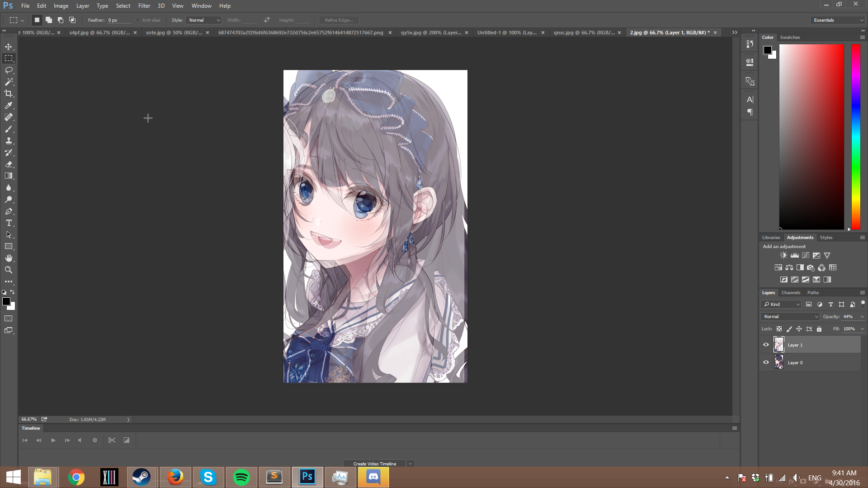The width and height of the screenshot is (868, 488).
Task: Select the Pen tool
Action: tap(9, 211)
